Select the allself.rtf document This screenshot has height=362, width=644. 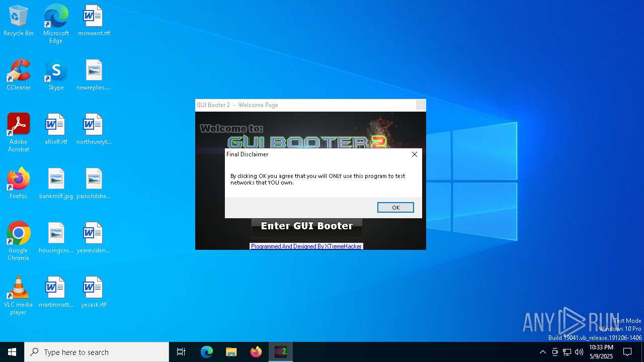click(x=56, y=130)
